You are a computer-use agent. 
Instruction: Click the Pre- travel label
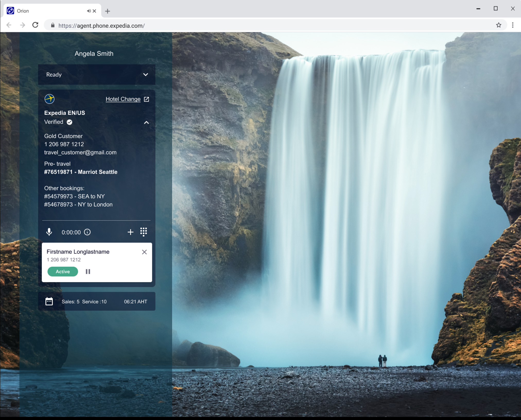(57, 164)
